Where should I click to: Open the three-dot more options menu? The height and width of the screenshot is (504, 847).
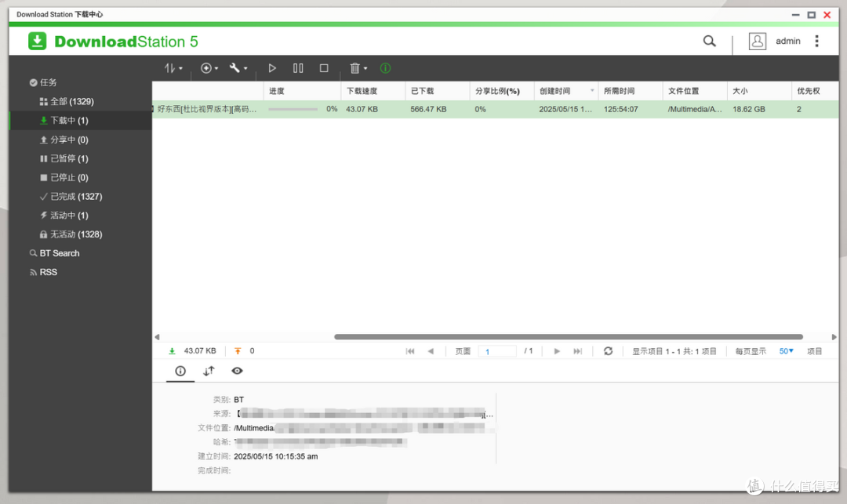816,41
